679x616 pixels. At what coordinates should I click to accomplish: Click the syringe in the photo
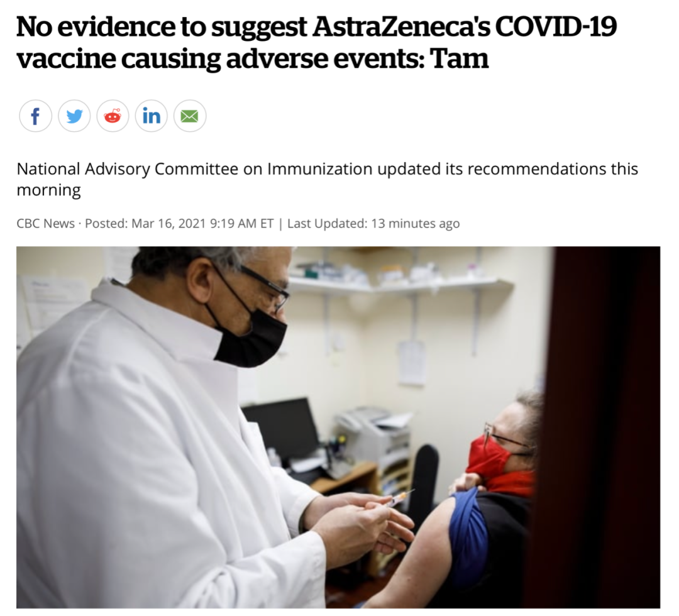point(400,498)
